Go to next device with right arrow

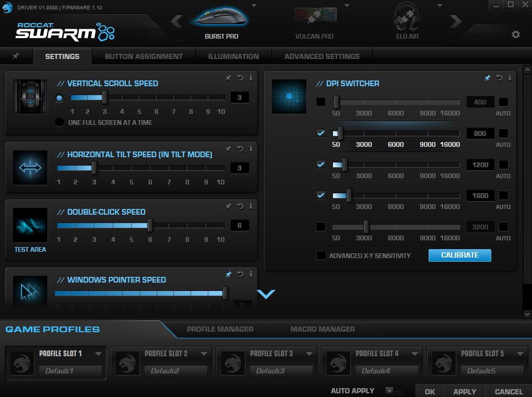point(456,21)
